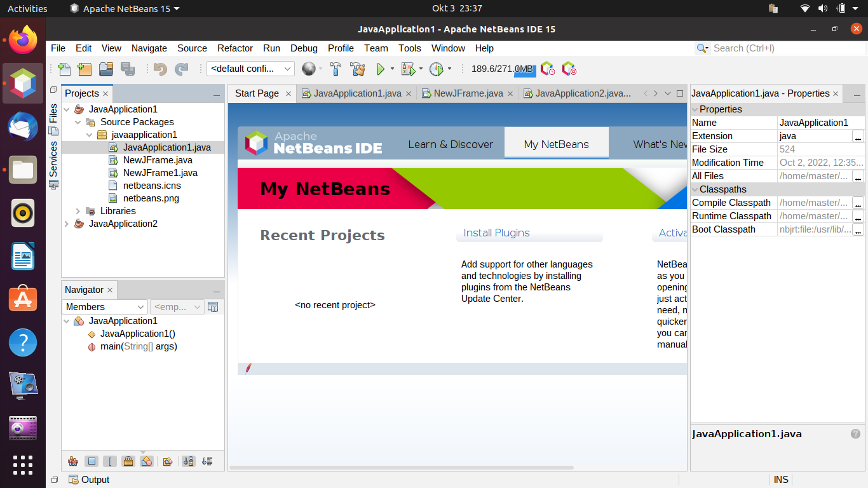
Task: Collapse the Classpaths section in Properties
Action: point(695,189)
